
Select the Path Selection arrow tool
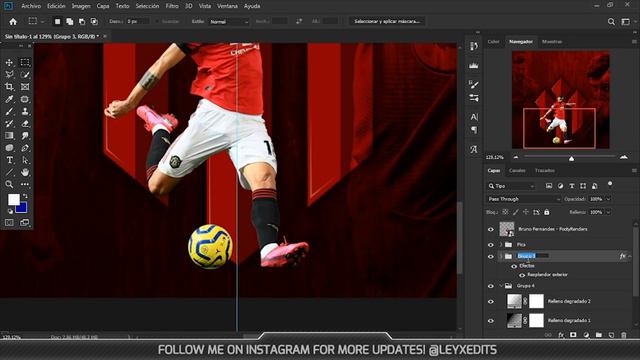25,160
